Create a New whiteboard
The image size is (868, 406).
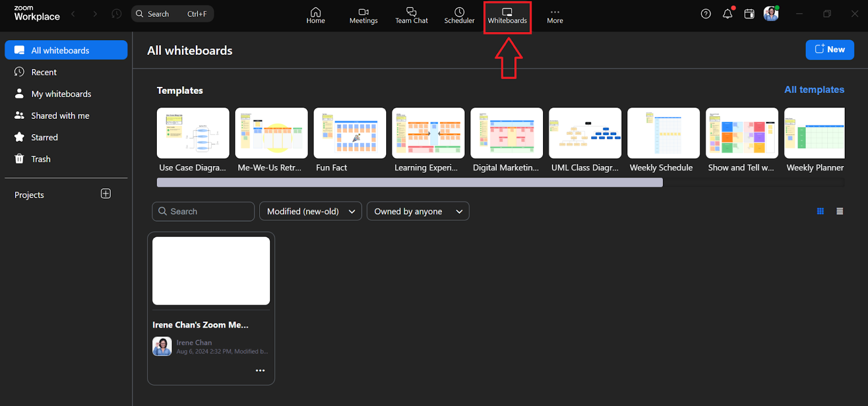click(x=829, y=49)
